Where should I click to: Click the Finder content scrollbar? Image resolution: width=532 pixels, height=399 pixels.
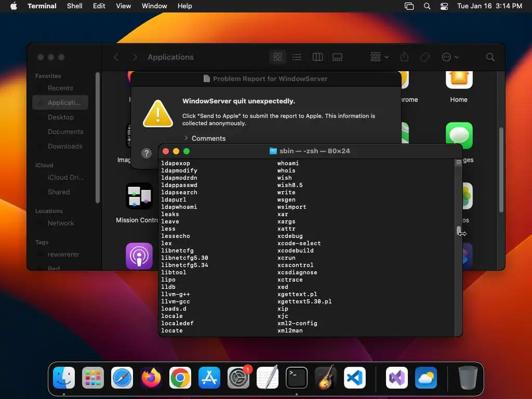tap(501, 170)
